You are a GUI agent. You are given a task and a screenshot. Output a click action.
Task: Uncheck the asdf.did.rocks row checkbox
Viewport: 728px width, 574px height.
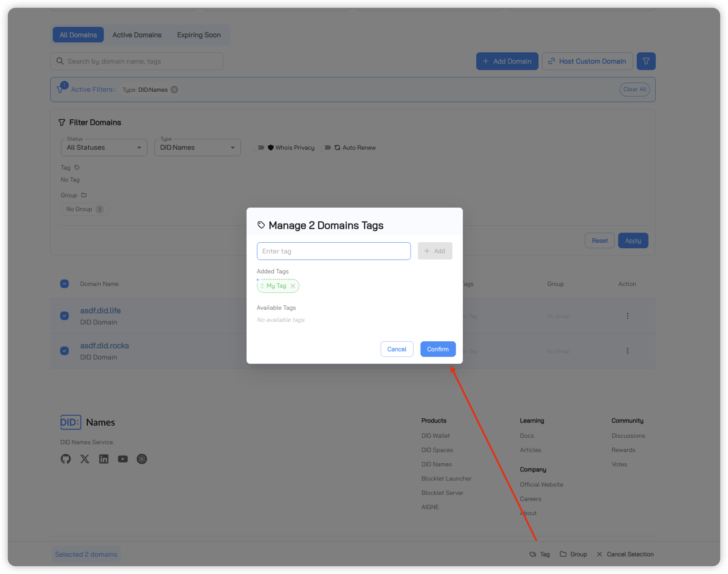(x=64, y=351)
